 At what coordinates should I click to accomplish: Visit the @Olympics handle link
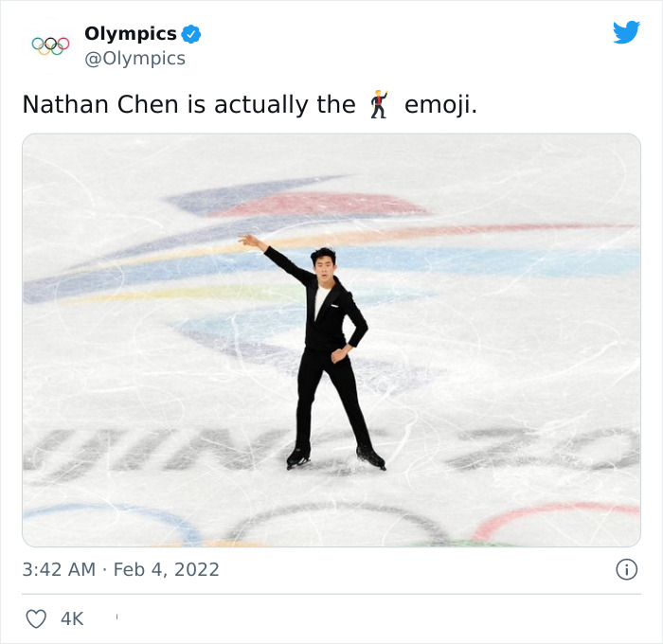pos(134,59)
